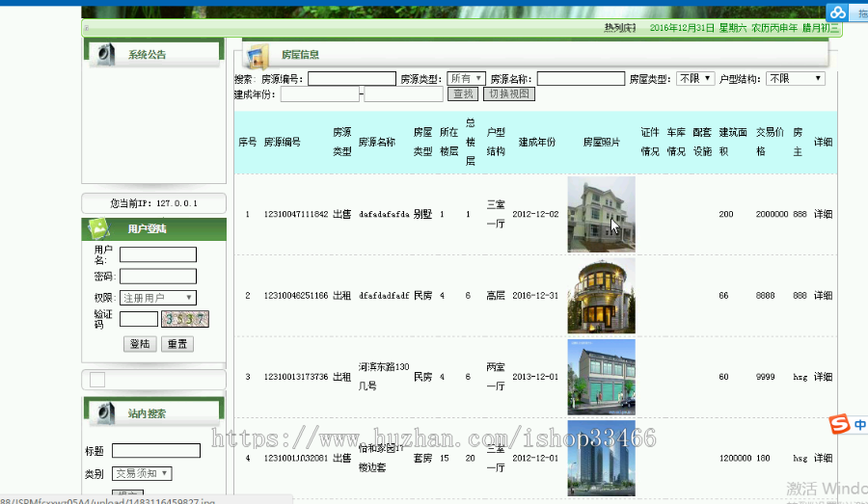Click property number 12310047111842
This screenshot has height=504, width=868.
[x=296, y=214]
